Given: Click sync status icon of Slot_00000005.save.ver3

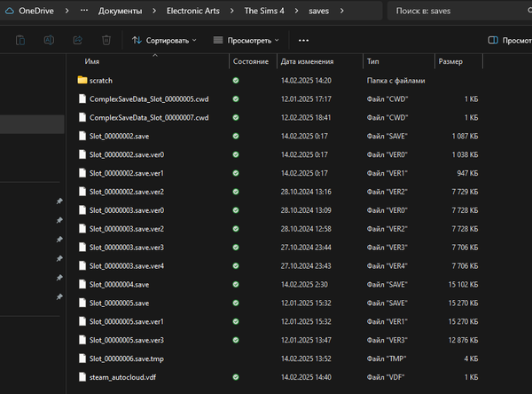Looking at the screenshot, I should click(x=236, y=340).
